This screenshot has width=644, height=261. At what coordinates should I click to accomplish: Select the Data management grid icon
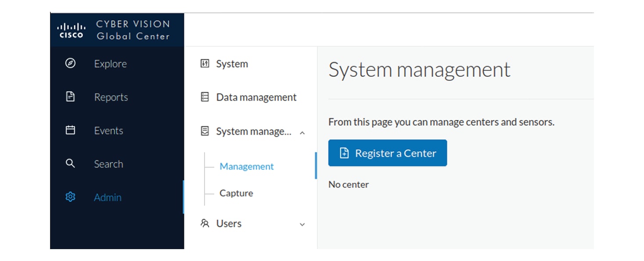click(x=205, y=97)
